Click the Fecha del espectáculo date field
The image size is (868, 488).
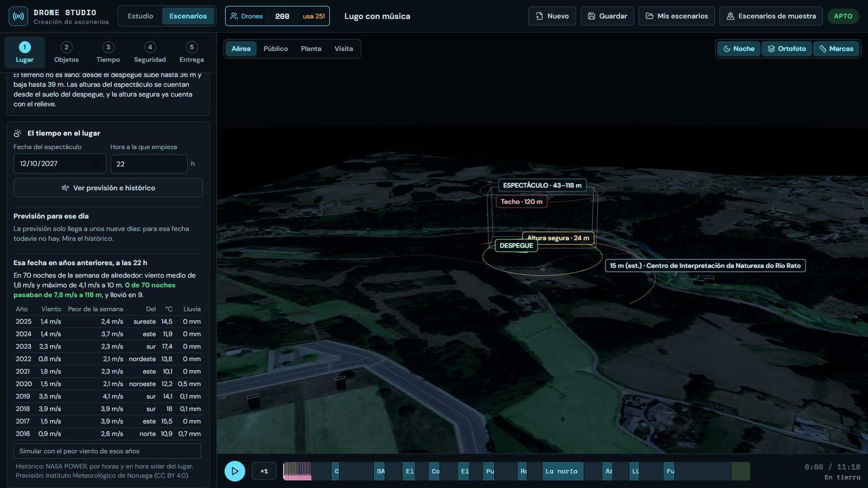60,164
